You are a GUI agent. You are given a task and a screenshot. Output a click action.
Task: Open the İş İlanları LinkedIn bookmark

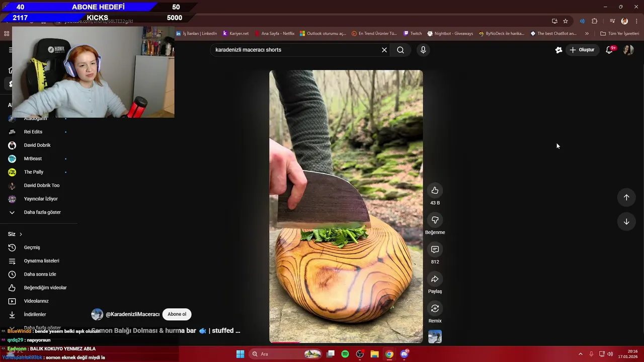pos(197,34)
